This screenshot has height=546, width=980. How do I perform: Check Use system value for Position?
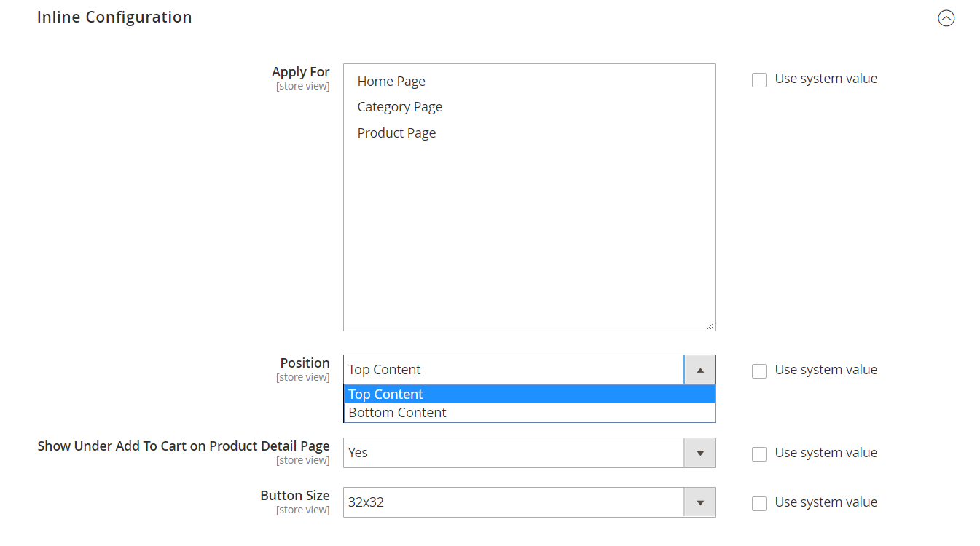coord(759,371)
